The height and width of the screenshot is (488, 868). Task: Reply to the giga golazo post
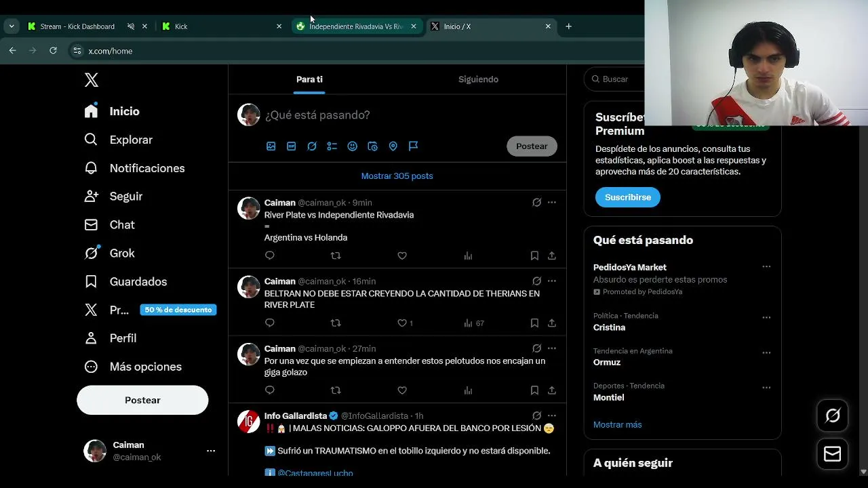click(270, 390)
